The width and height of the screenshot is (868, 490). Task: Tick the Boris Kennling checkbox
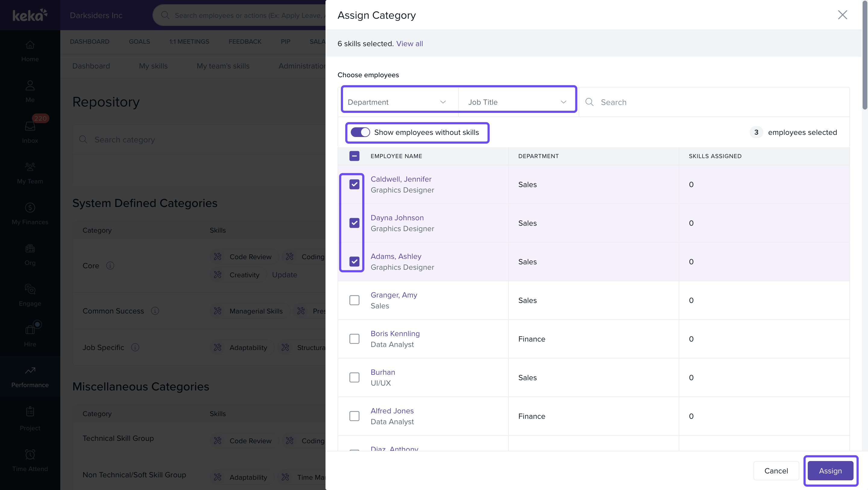point(354,339)
